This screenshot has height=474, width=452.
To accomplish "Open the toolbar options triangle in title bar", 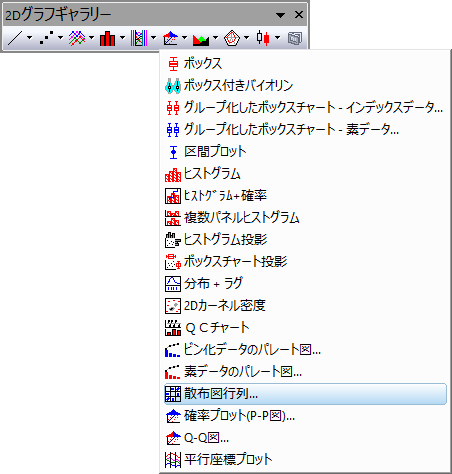I will pos(280,15).
